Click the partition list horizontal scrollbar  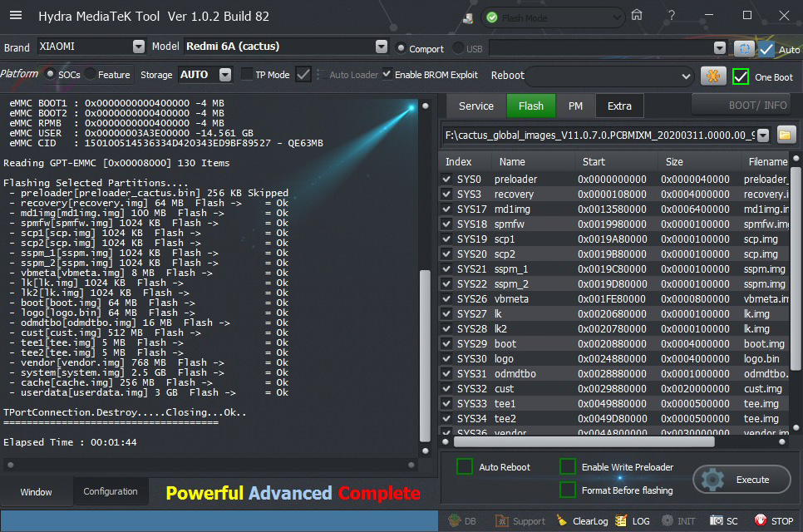(x=582, y=441)
